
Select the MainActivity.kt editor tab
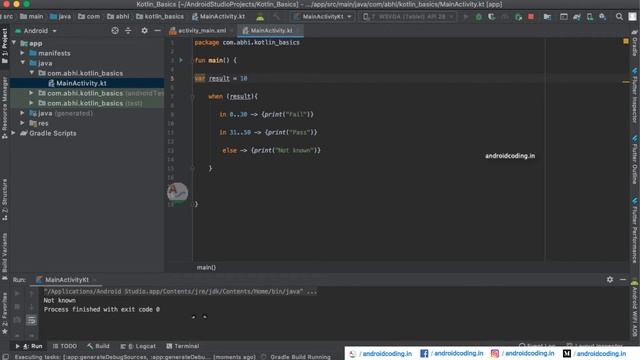point(271,31)
